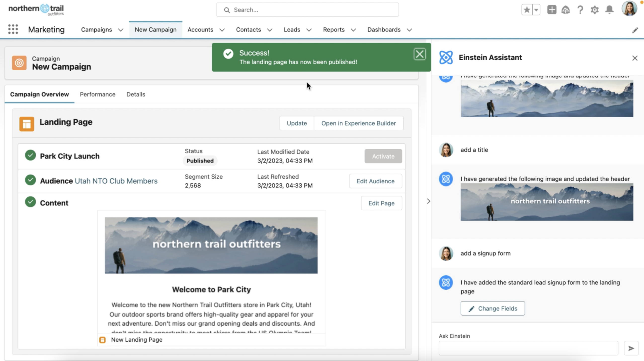The width and height of the screenshot is (644, 361).
Task: Click the user avatar beside 'add a title'
Action: click(x=446, y=150)
